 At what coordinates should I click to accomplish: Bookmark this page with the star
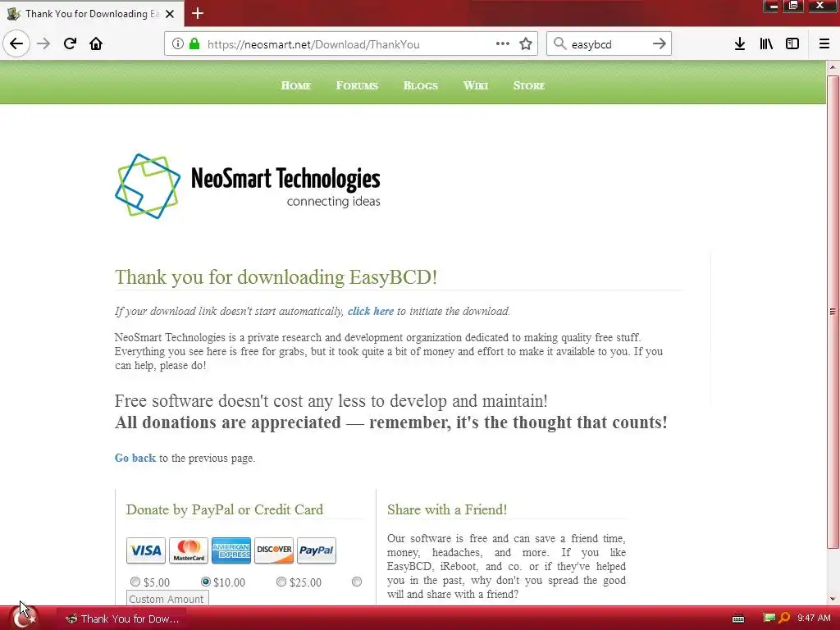(526, 44)
